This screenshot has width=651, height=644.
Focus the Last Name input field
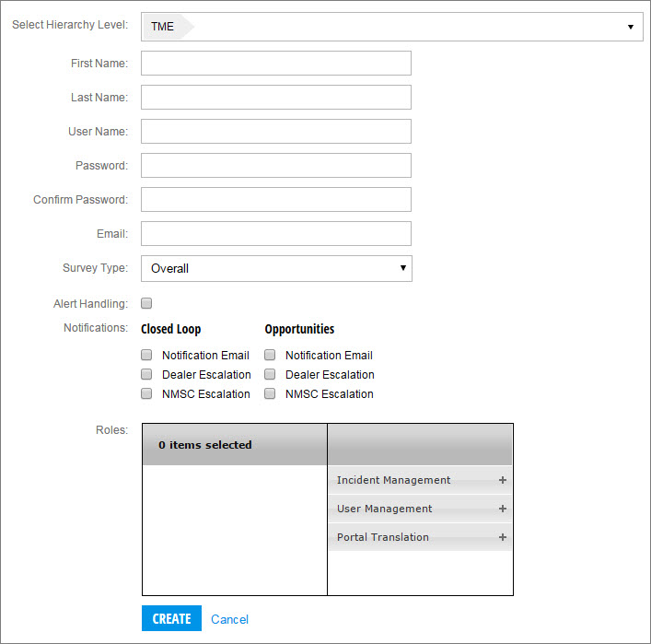[276, 98]
